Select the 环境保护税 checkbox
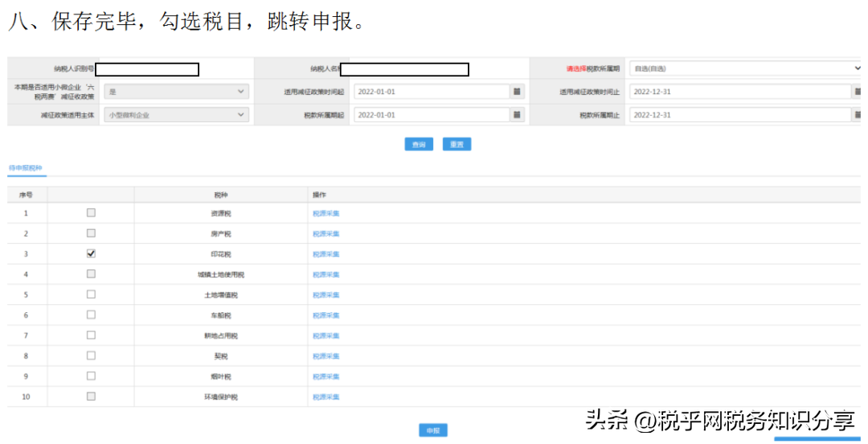This screenshot has width=868, height=444. (x=91, y=397)
